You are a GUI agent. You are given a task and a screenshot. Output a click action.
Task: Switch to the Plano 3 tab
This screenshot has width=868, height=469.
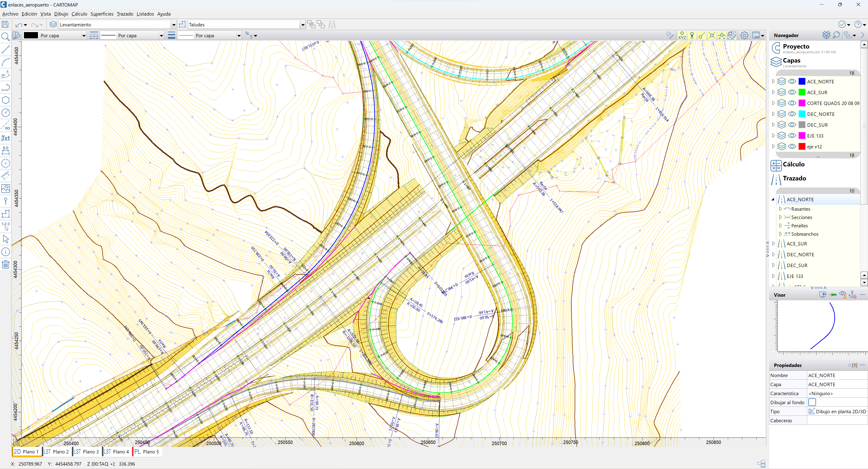86,451
